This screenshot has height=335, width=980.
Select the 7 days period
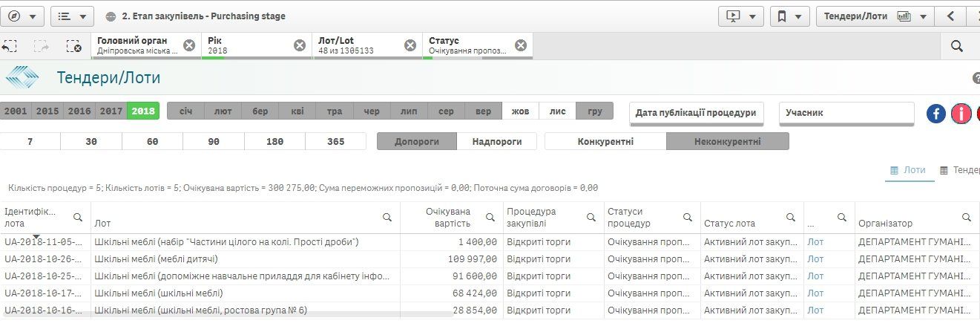(30, 141)
